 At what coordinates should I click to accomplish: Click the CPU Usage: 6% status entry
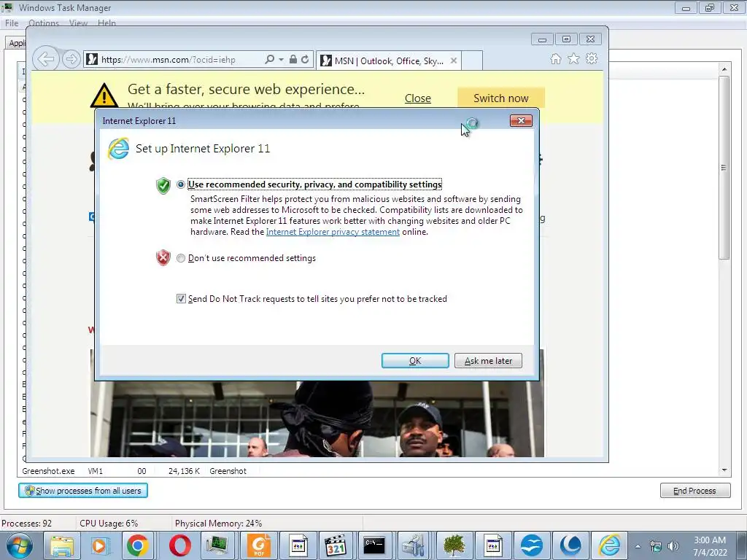[x=109, y=524]
